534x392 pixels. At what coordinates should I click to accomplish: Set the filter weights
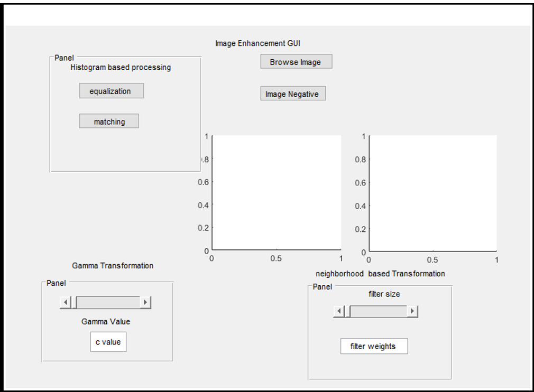tap(374, 346)
